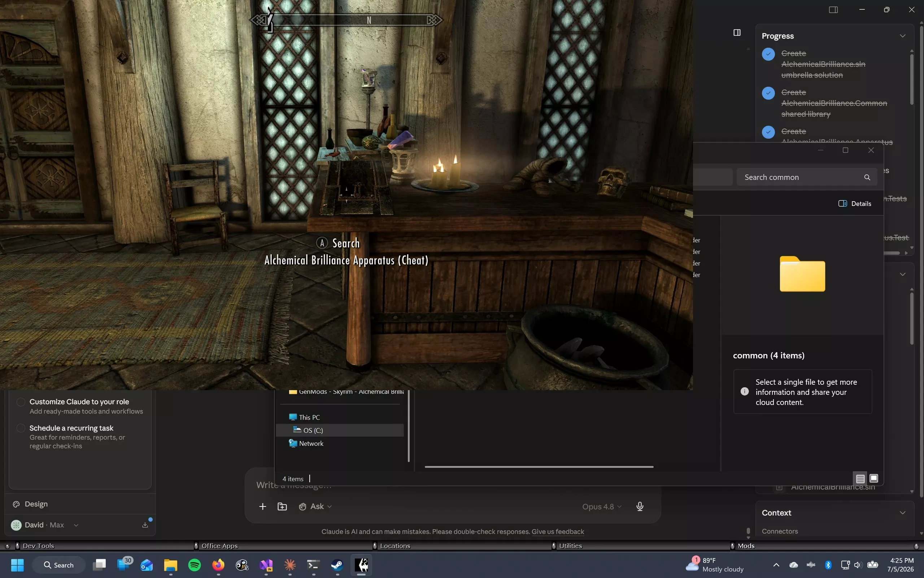Click the Progress panel vertical scrollbar
This screenshot has height=578, width=924.
click(912, 79)
